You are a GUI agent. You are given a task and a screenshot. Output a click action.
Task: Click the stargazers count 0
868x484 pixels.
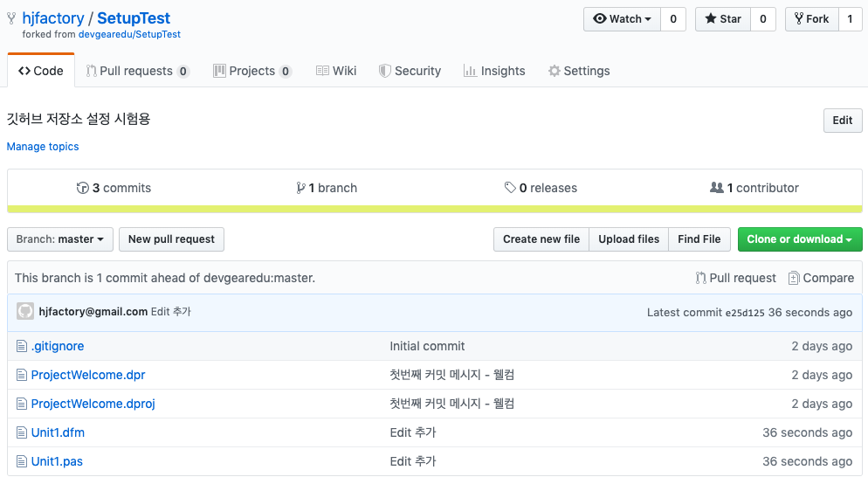click(763, 19)
